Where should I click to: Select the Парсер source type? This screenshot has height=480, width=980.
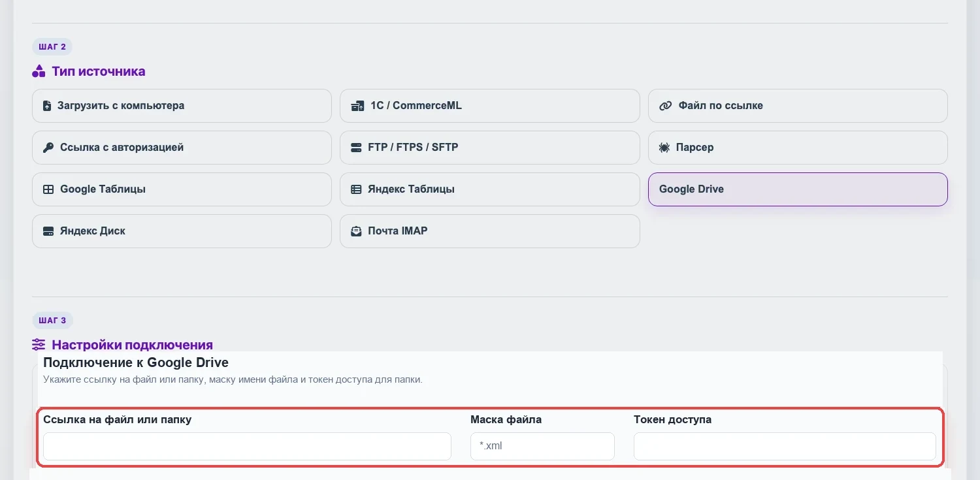click(x=798, y=148)
